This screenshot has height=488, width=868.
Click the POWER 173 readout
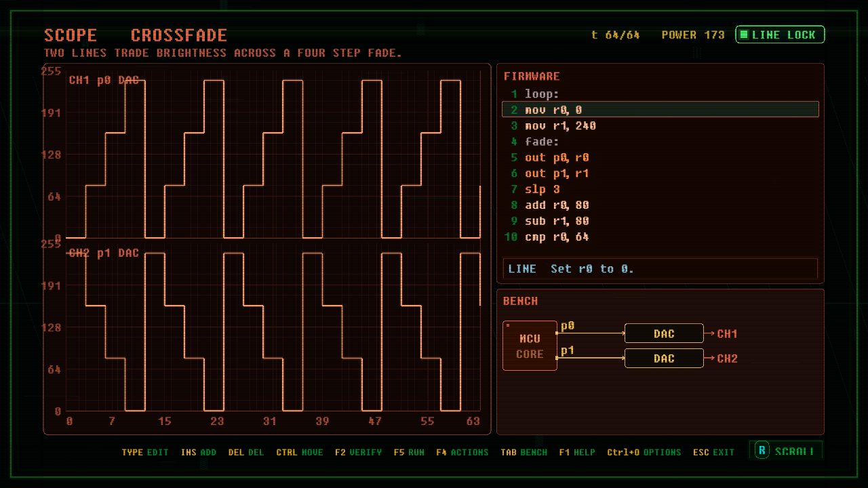tap(693, 35)
